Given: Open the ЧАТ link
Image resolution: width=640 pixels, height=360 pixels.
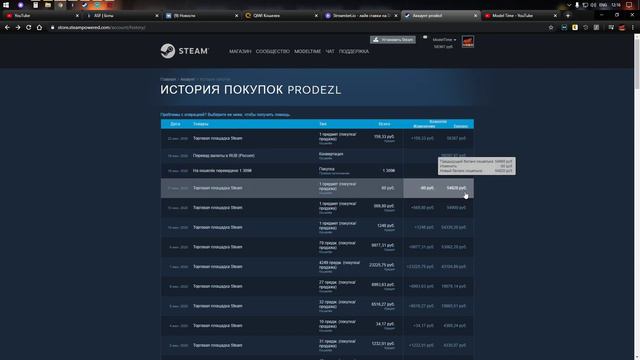Looking at the screenshot, I should click(x=330, y=51).
